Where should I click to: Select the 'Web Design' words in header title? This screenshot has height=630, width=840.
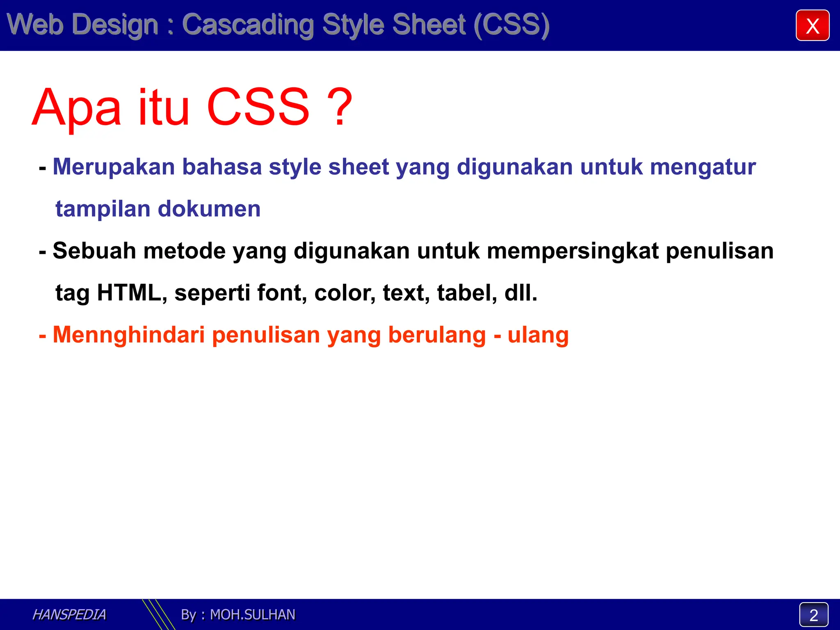[83, 25]
